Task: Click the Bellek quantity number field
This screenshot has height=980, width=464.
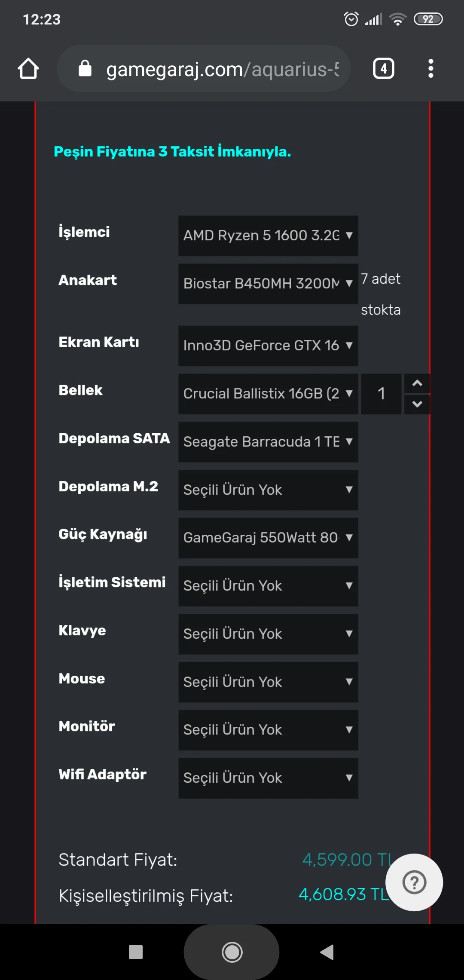Action: click(x=381, y=394)
